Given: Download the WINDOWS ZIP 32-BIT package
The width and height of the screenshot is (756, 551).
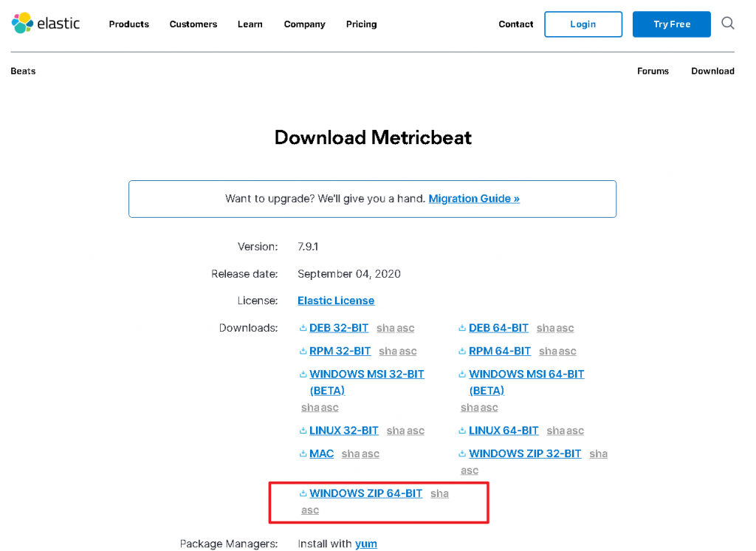Looking at the screenshot, I should coord(525,454).
